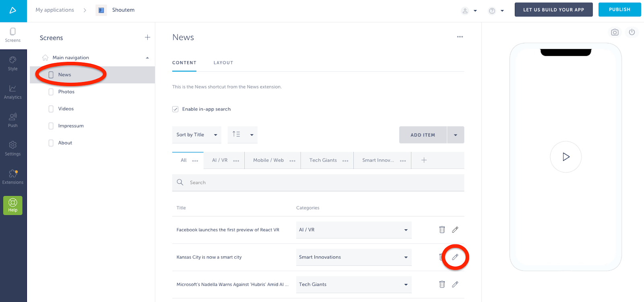Take a screenshot with the camera icon
This screenshot has width=644, height=302.
point(615,32)
